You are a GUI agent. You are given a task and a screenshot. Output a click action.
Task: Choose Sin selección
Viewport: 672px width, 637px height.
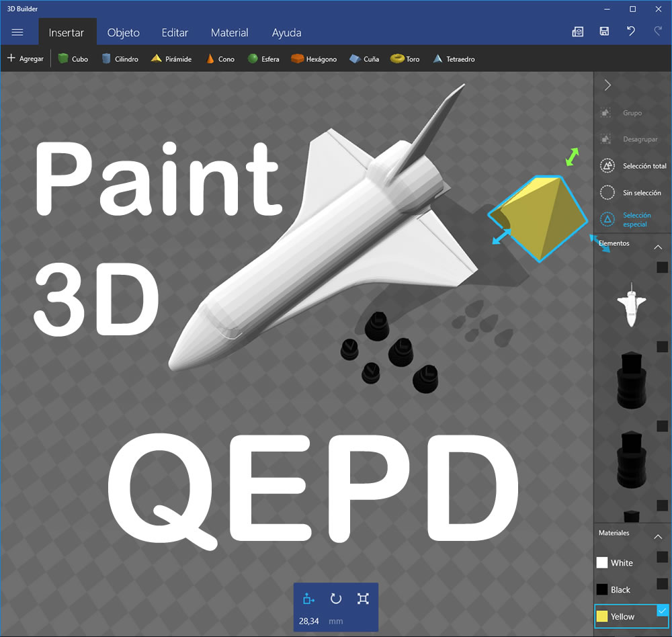[x=630, y=192]
